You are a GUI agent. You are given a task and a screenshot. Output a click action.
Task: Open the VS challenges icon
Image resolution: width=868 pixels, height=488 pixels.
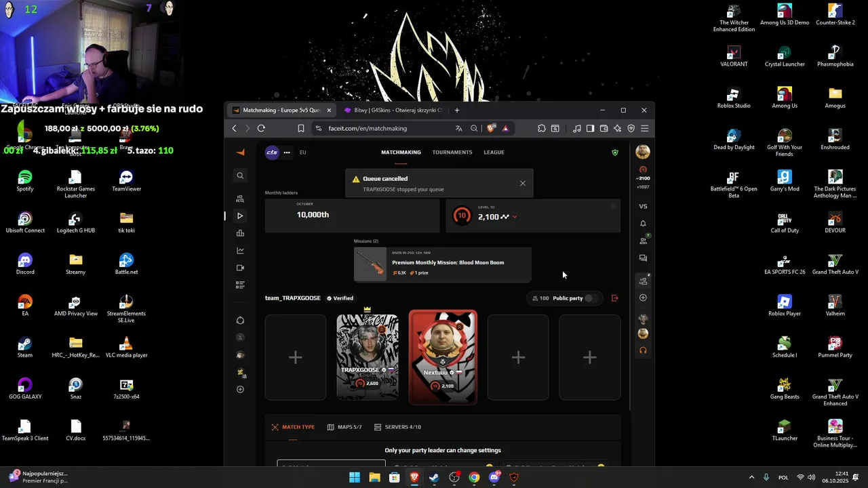pos(643,206)
